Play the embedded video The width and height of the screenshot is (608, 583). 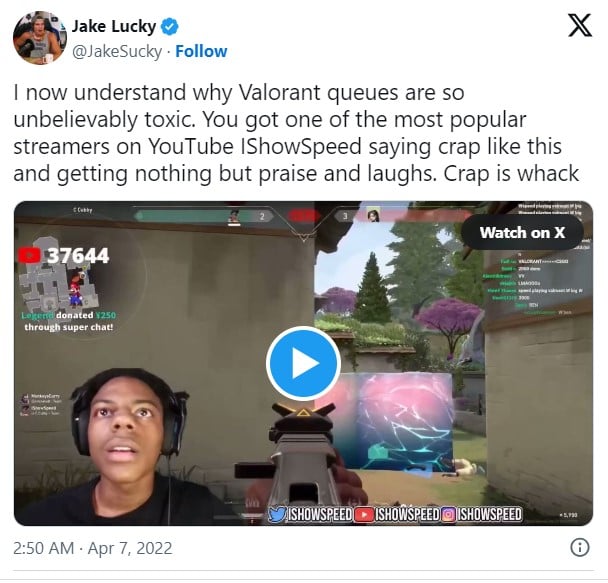click(x=303, y=363)
